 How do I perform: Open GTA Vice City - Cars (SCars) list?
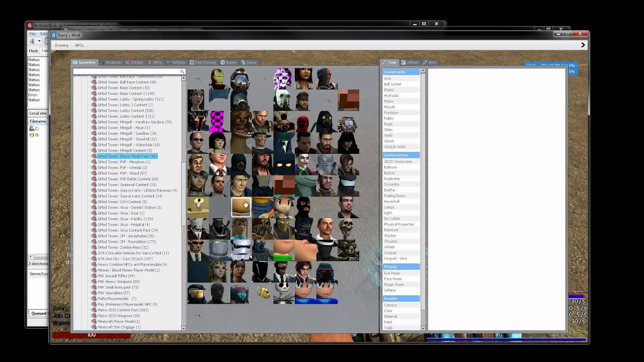(124, 259)
